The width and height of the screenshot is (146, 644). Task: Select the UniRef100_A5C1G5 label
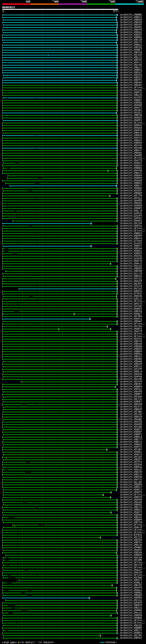click(x=131, y=55)
